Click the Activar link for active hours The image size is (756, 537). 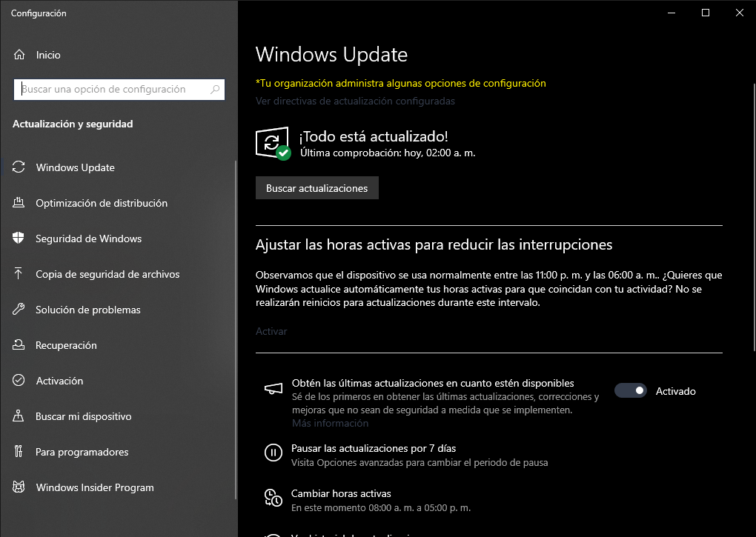(271, 331)
